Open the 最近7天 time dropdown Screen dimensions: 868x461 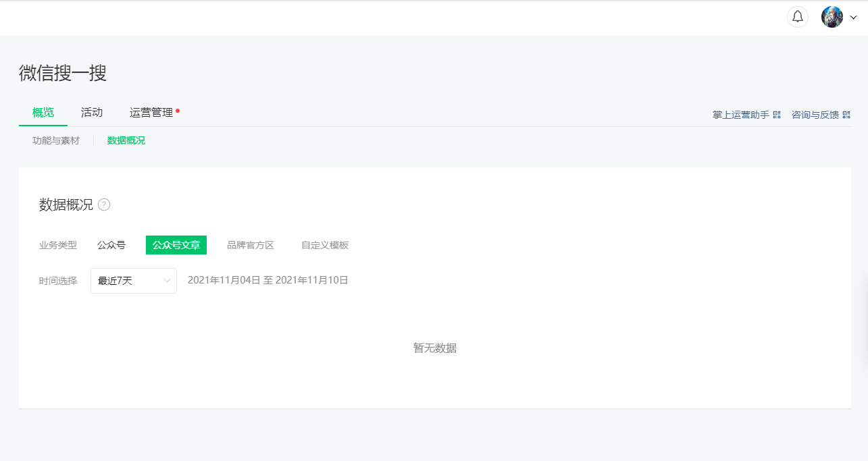coord(134,281)
